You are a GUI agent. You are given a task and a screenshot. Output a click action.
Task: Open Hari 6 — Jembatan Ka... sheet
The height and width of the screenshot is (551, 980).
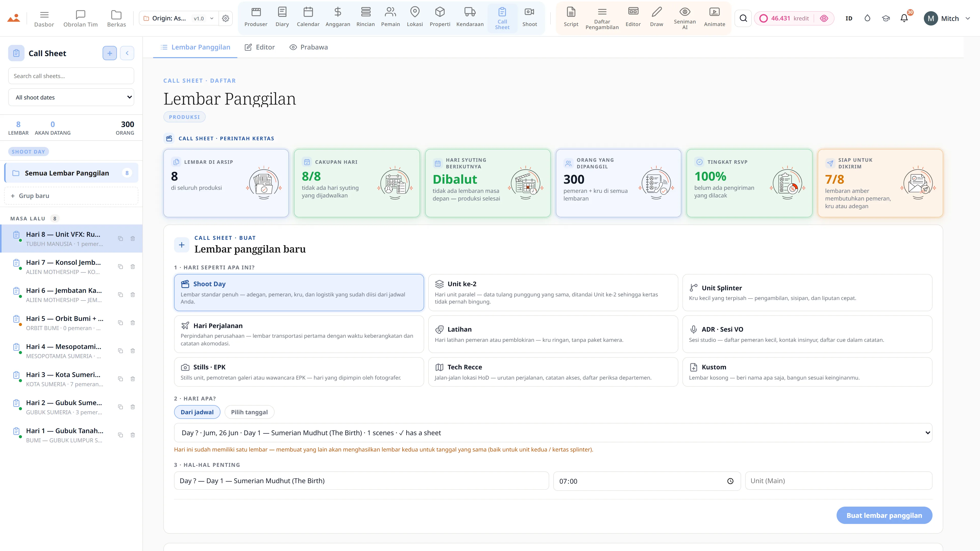71,295
